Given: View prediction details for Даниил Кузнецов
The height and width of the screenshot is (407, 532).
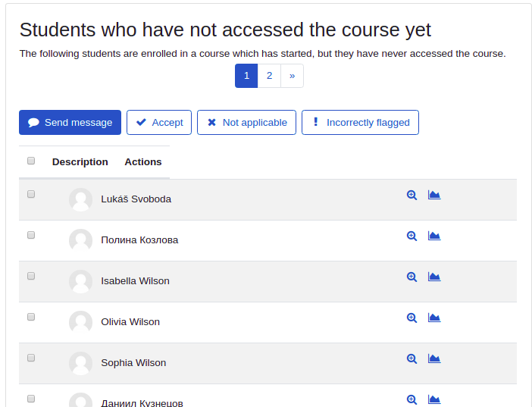Looking at the screenshot, I should (x=412, y=399).
